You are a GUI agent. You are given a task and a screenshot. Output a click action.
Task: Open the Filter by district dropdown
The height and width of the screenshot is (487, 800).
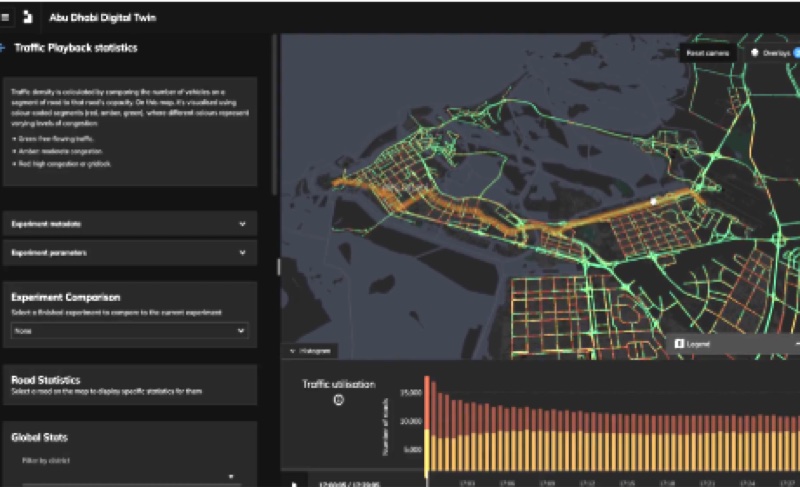(x=130, y=477)
